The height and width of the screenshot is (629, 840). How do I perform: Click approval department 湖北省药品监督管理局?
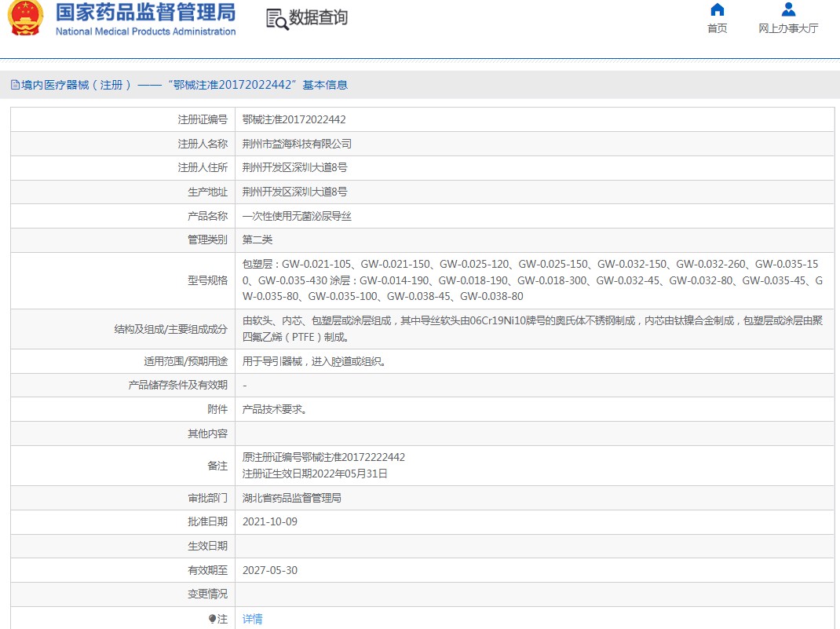291,498
